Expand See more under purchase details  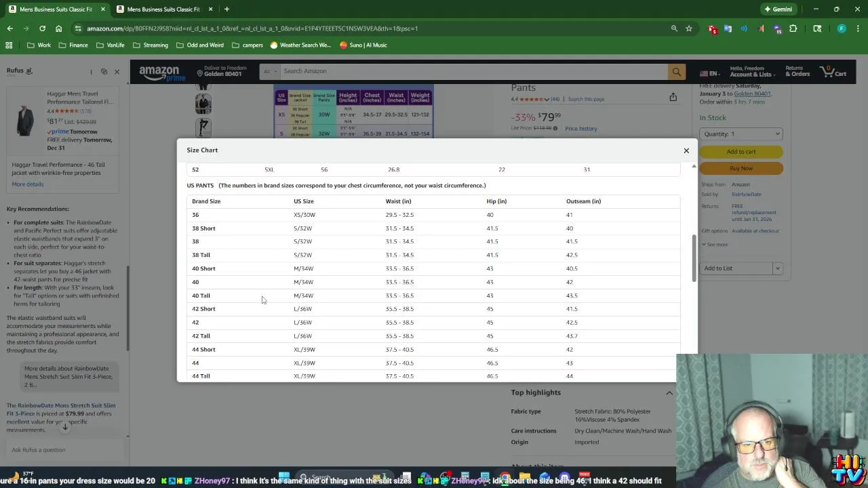[715, 244]
